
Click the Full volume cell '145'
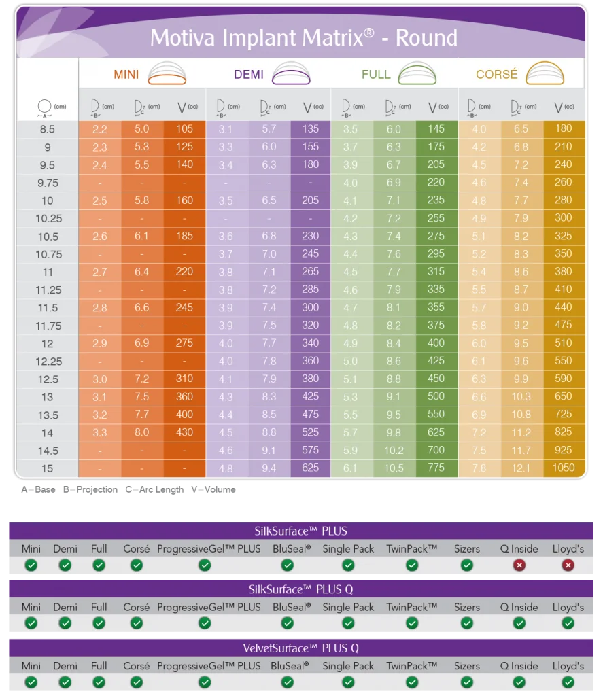point(436,128)
